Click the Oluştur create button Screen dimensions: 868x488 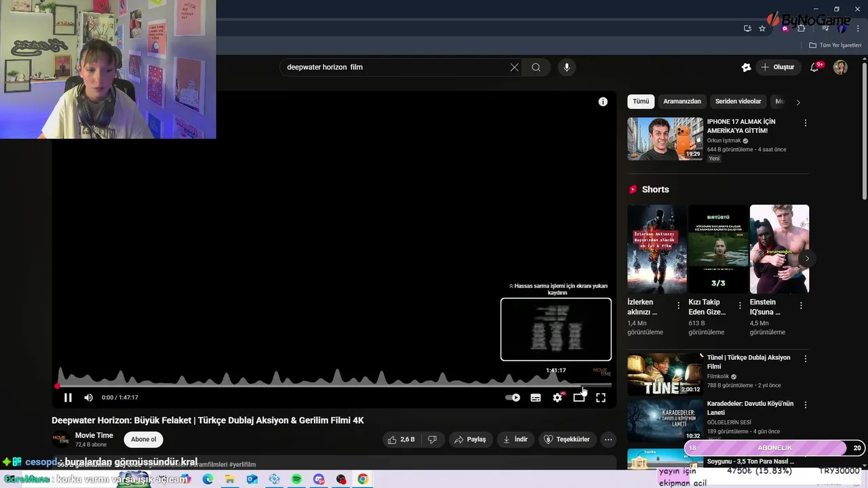[778, 67]
